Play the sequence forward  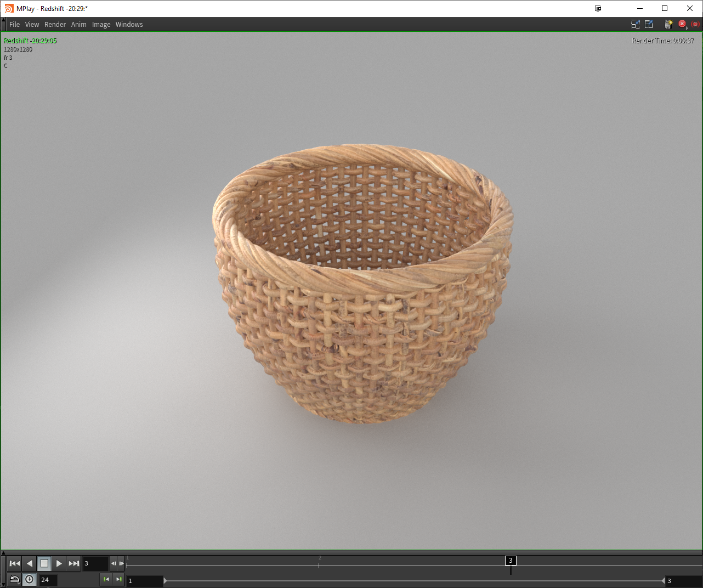point(59,563)
